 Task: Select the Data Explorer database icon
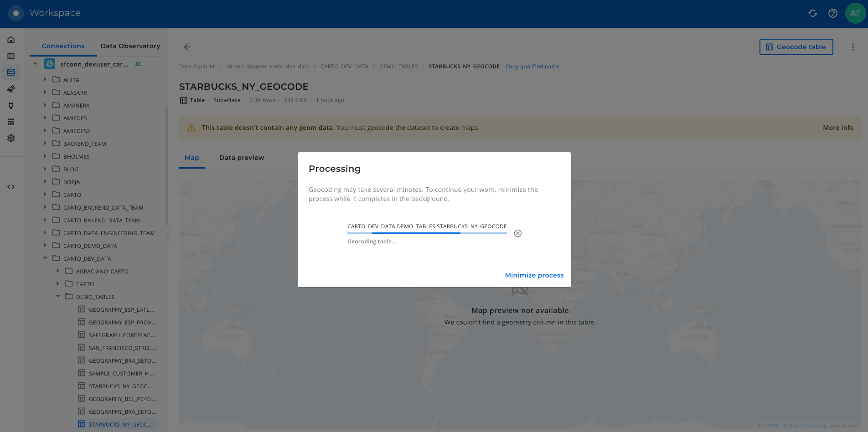11,72
